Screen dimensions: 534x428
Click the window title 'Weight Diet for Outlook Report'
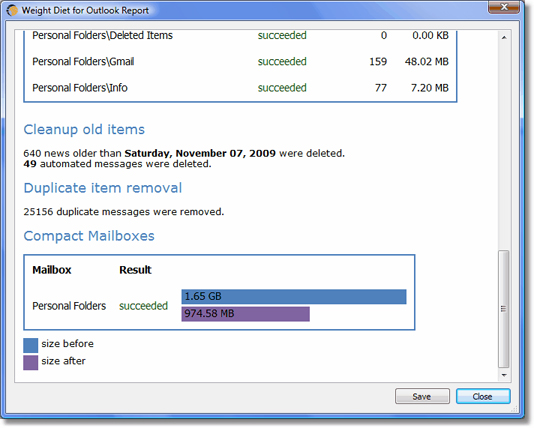(x=85, y=11)
